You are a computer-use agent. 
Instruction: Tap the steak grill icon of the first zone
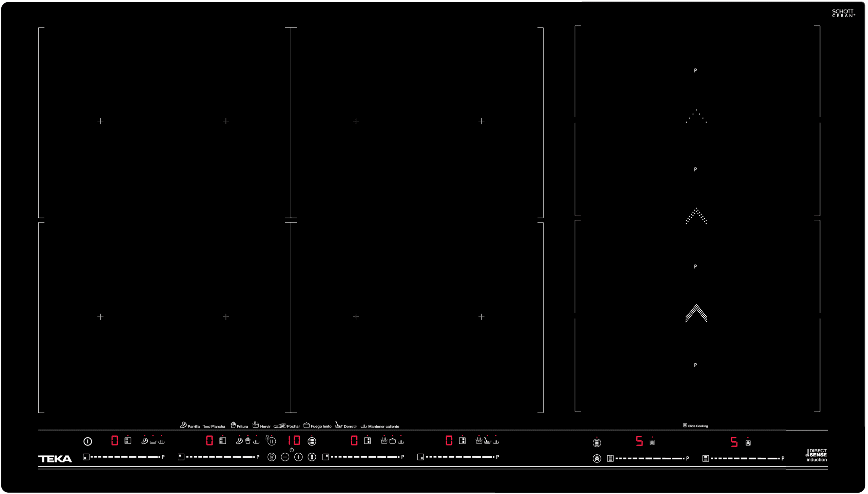144,441
